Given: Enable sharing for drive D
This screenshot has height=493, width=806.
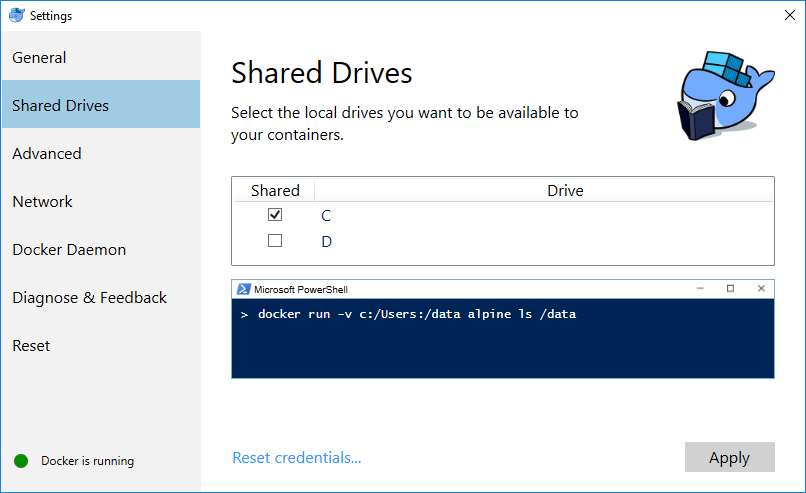Looking at the screenshot, I should coord(275,241).
